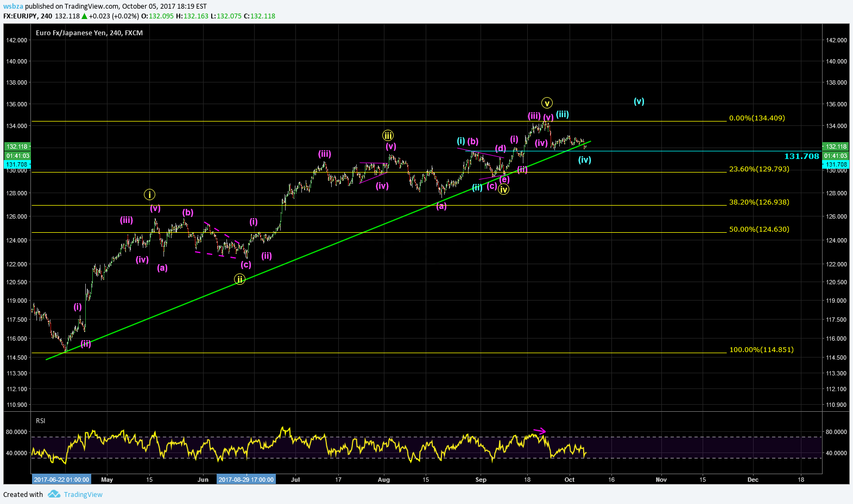Image resolution: width=853 pixels, height=504 pixels.
Task: Open the wsbza author profile link
Action: (13, 7)
